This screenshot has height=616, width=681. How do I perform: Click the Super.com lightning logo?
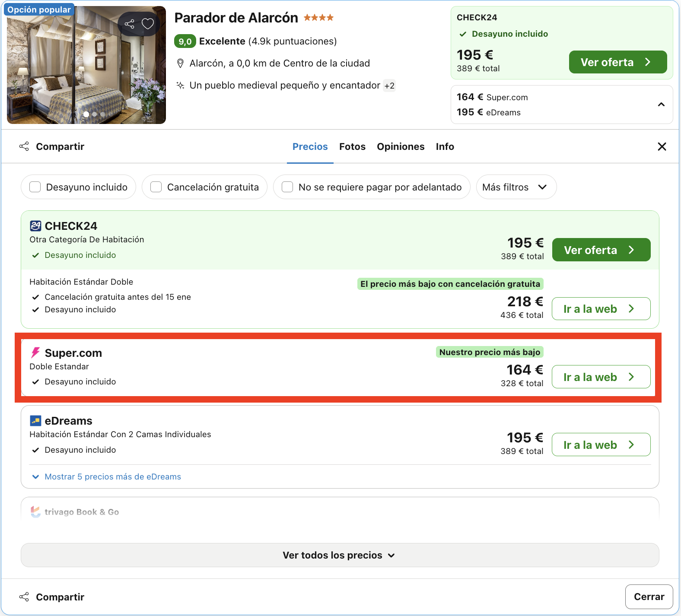35,353
